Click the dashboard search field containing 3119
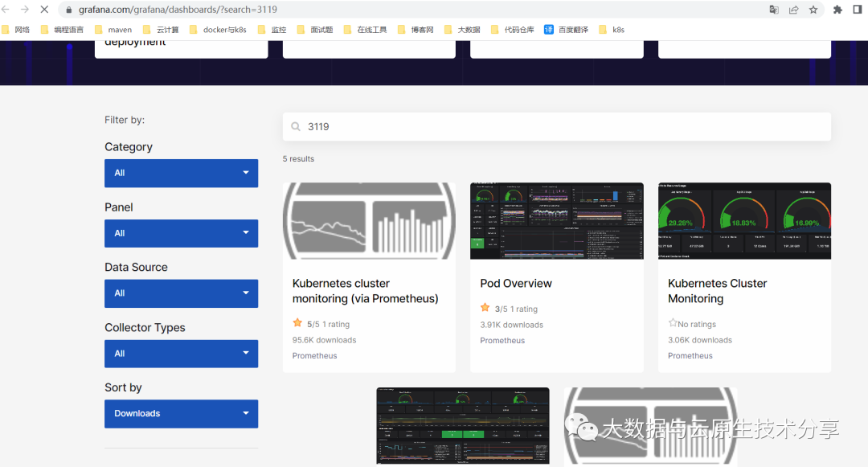Viewport: 868px width, 467px height. pyautogui.click(x=556, y=127)
